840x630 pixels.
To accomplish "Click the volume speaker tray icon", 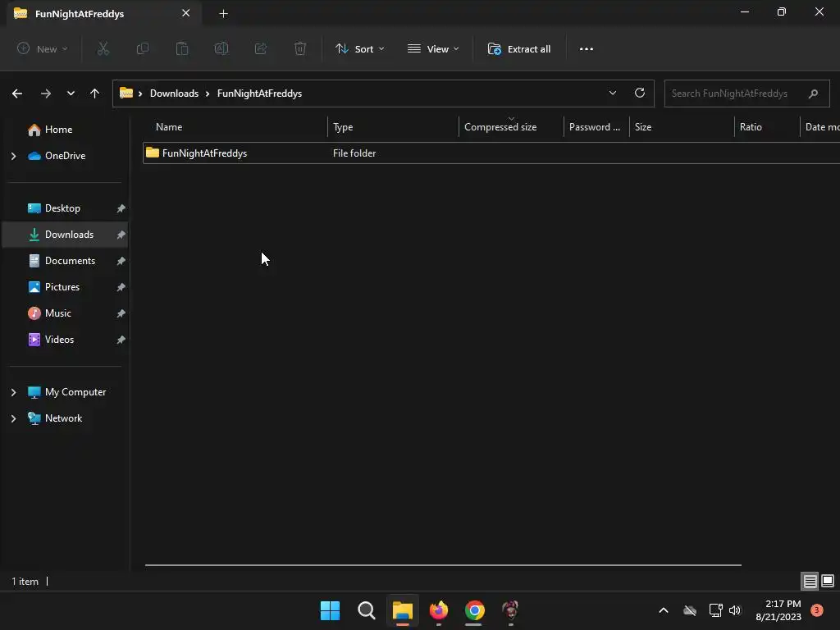I will pos(735,610).
